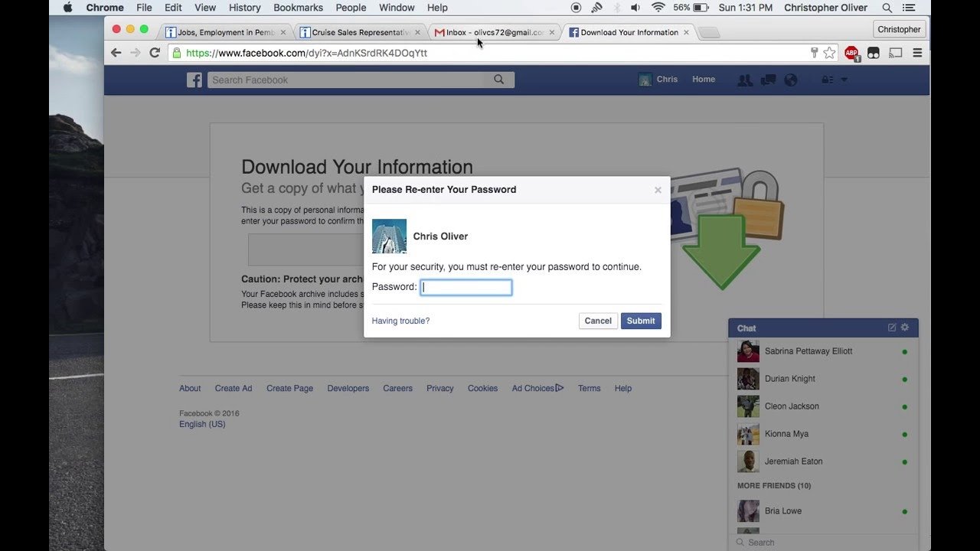Viewport: 980px width, 551px height.
Task: Open Friend Requests icon
Action: [x=744, y=80]
